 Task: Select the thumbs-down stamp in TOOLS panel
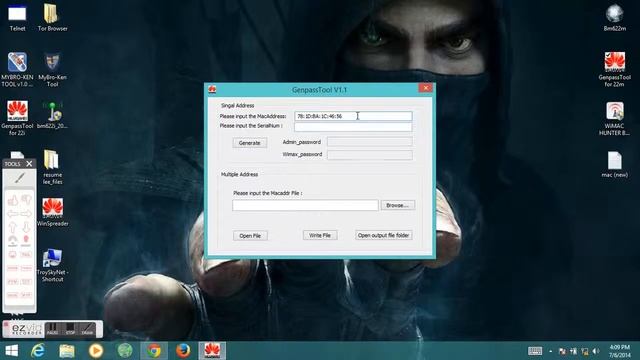26,200
